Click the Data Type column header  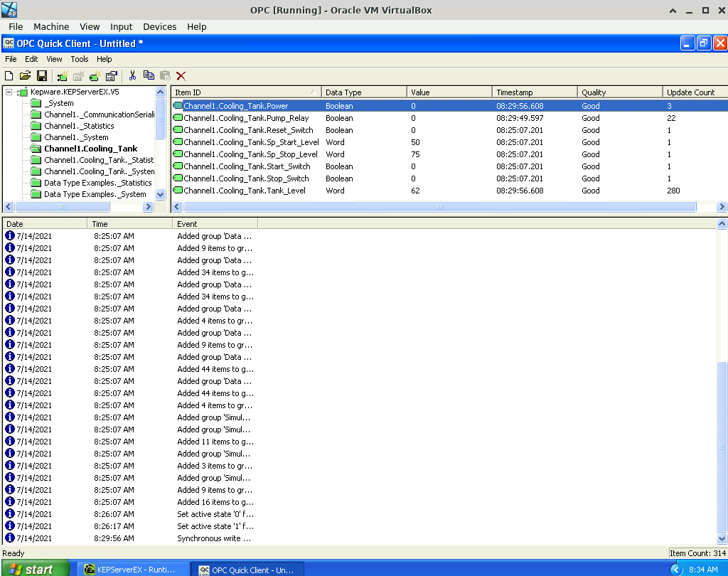pyautogui.click(x=364, y=92)
